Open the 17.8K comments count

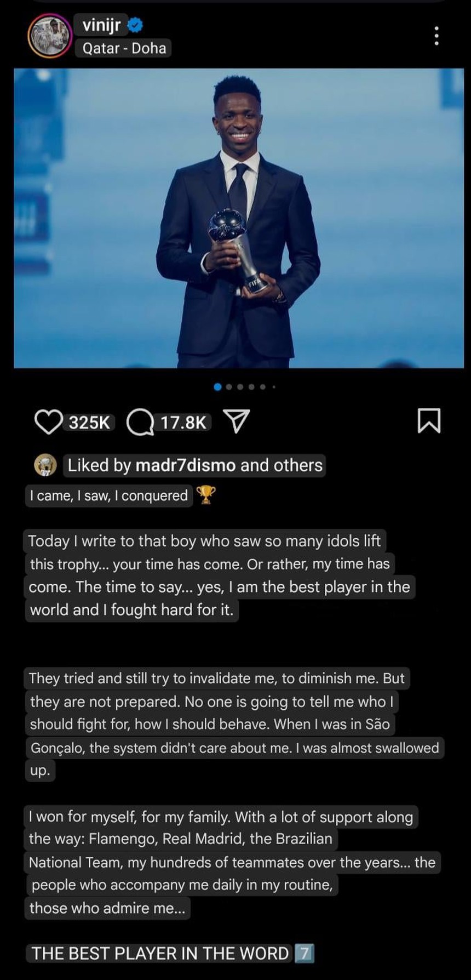pos(183,422)
